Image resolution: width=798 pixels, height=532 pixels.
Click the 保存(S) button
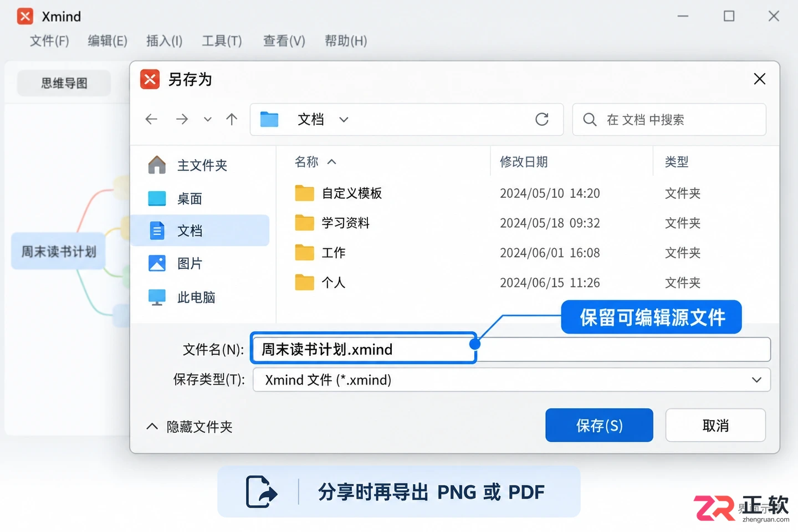599,425
